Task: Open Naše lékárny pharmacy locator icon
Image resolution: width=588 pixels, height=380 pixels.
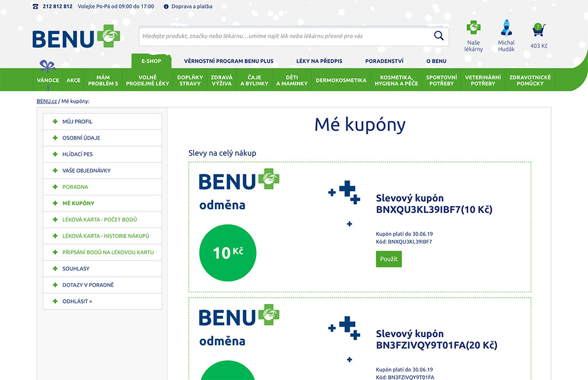Action: coord(473,27)
